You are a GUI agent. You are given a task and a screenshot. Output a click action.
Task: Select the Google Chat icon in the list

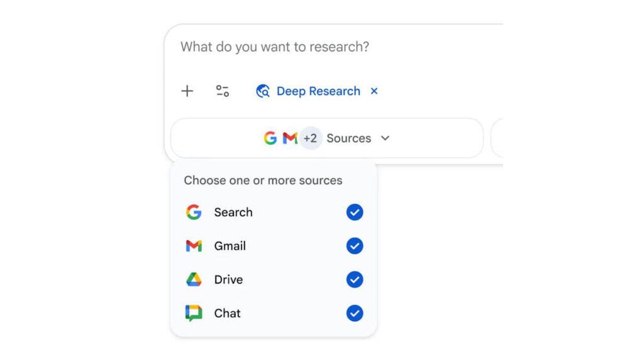coord(194,313)
